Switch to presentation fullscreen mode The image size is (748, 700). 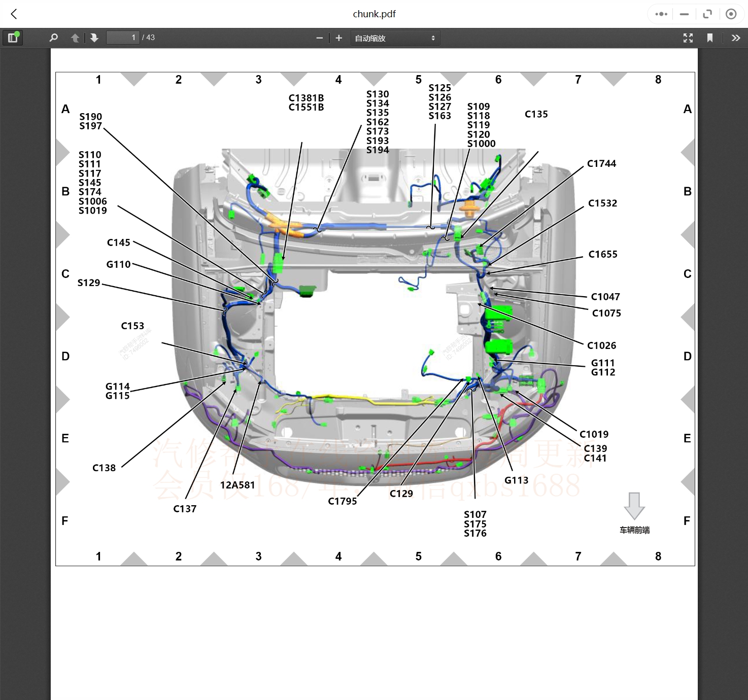(688, 38)
